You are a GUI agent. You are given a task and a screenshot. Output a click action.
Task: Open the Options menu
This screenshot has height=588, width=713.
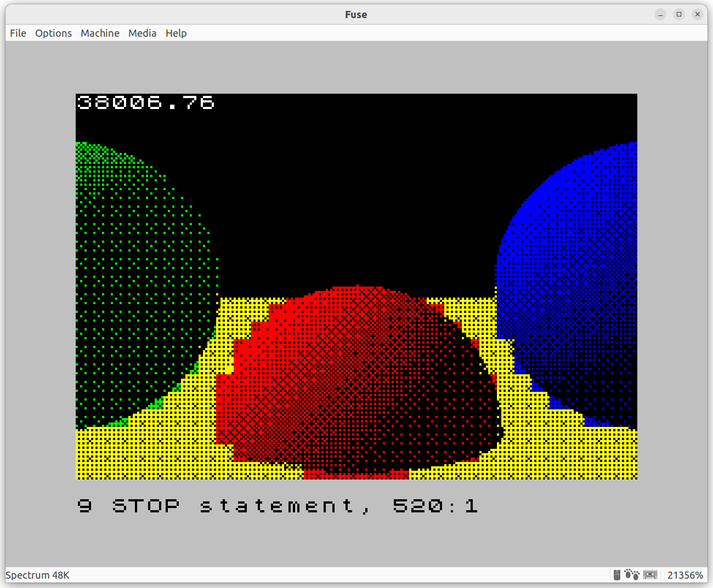pos(54,33)
